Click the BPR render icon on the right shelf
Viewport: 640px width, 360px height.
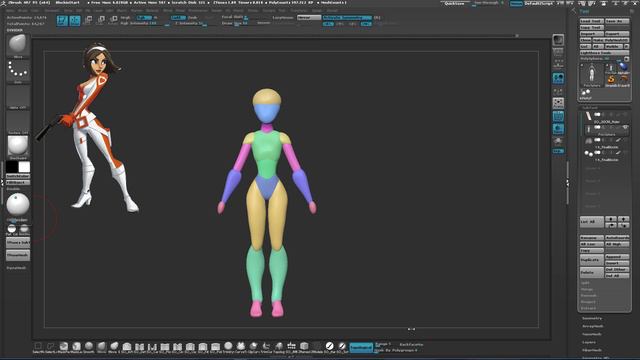(x=558, y=40)
